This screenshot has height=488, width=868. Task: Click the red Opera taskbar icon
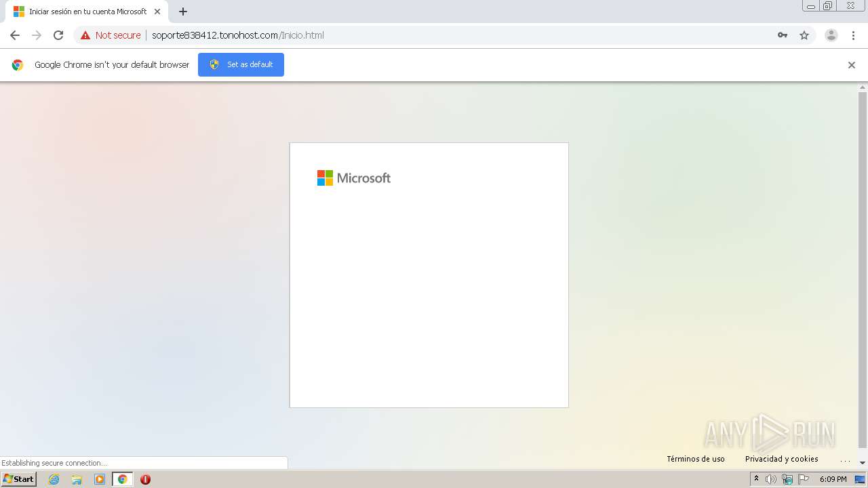click(145, 479)
